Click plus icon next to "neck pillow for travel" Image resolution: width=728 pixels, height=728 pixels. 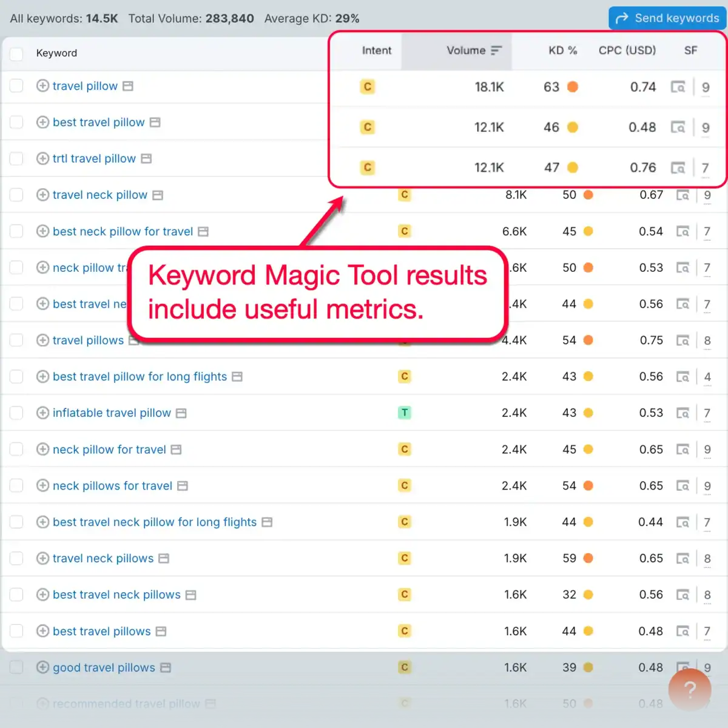point(42,450)
